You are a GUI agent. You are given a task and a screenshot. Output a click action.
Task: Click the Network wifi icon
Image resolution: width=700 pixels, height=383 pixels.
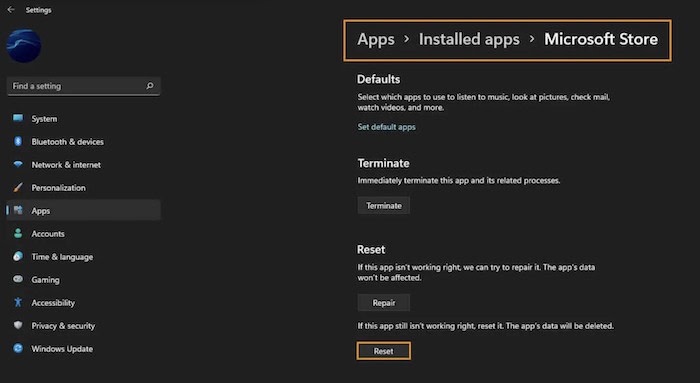click(18, 164)
